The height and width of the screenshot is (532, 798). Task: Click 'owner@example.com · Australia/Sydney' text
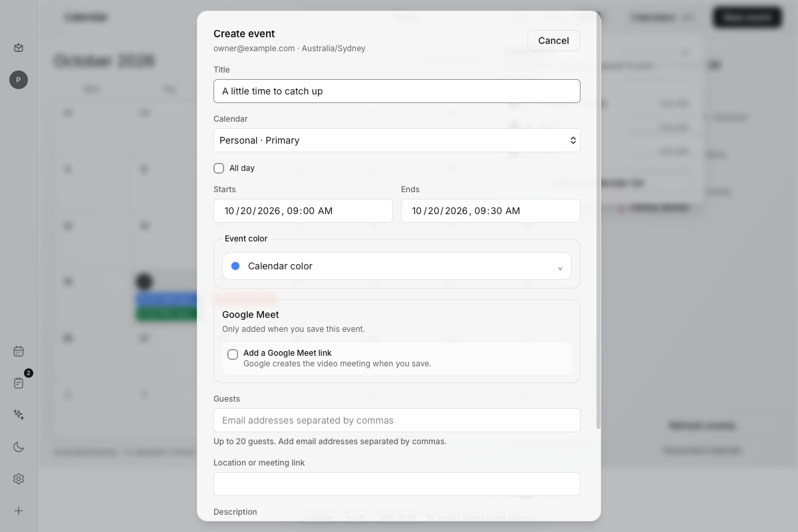coord(289,49)
